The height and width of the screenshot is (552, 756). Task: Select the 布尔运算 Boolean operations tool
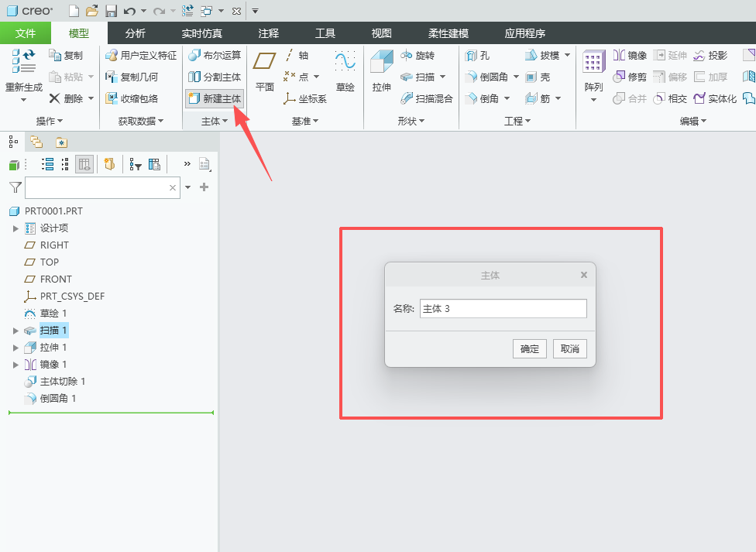coord(215,56)
